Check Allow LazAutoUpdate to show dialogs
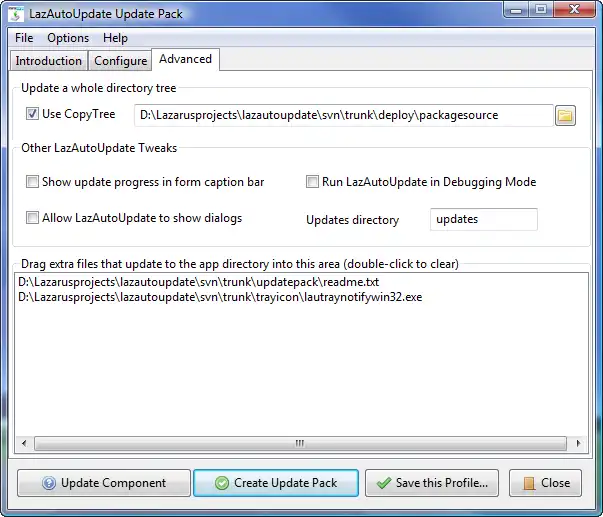The image size is (603, 517). tap(32, 218)
